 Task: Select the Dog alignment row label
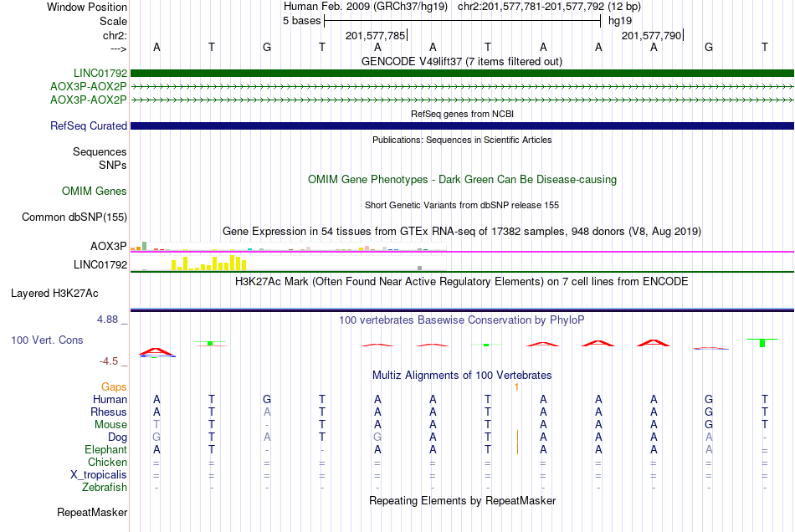click(117, 437)
